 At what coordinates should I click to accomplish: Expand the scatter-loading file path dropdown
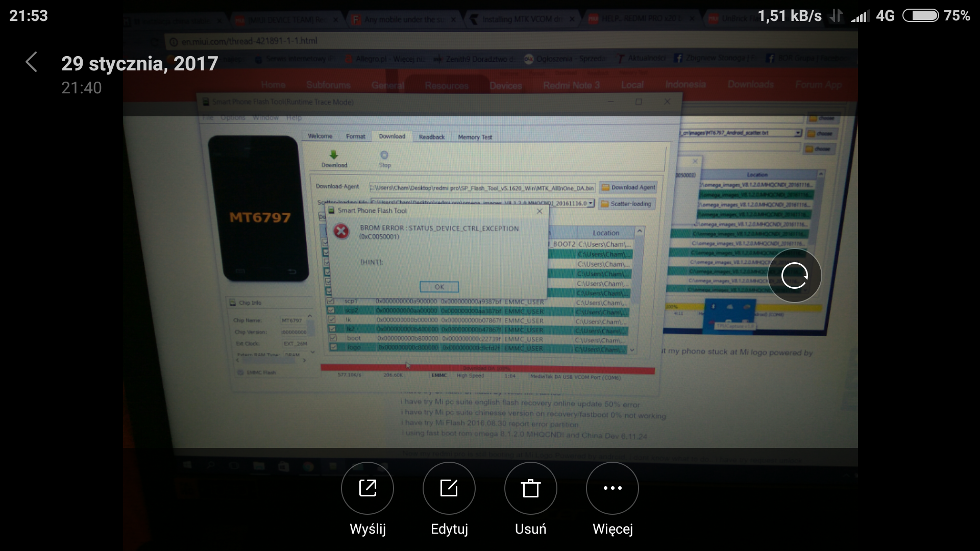click(x=591, y=203)
